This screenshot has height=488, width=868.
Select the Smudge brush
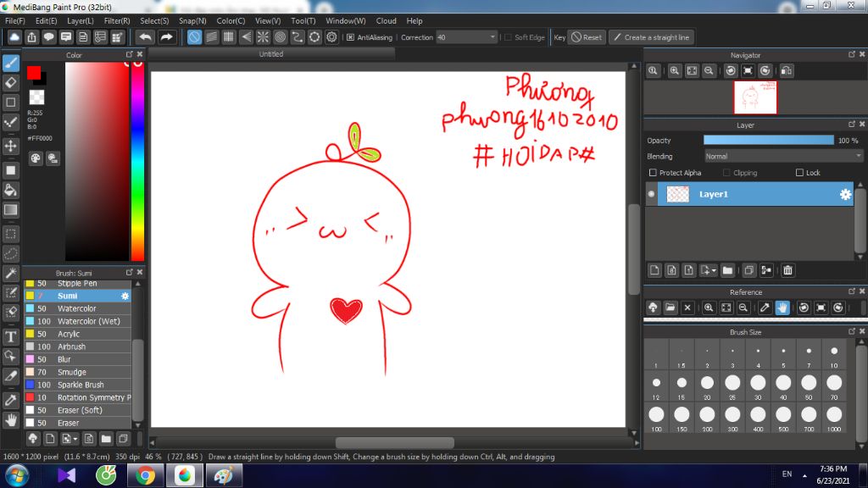(x=77, y=372)
